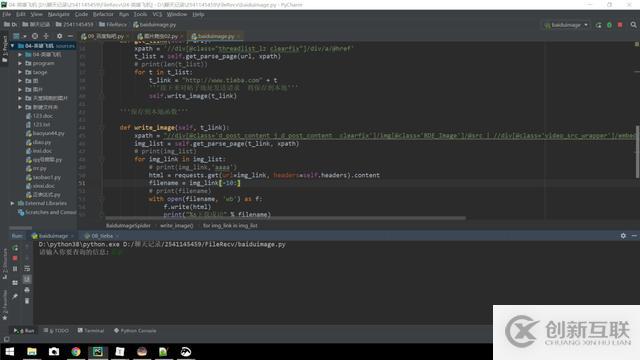Click the Run tool window button
Viewport: 640px width, 360px height.
24,330
